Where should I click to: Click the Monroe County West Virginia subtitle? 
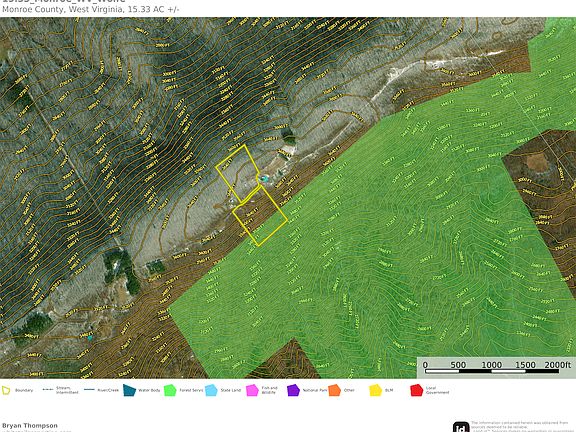pos(91,10)
